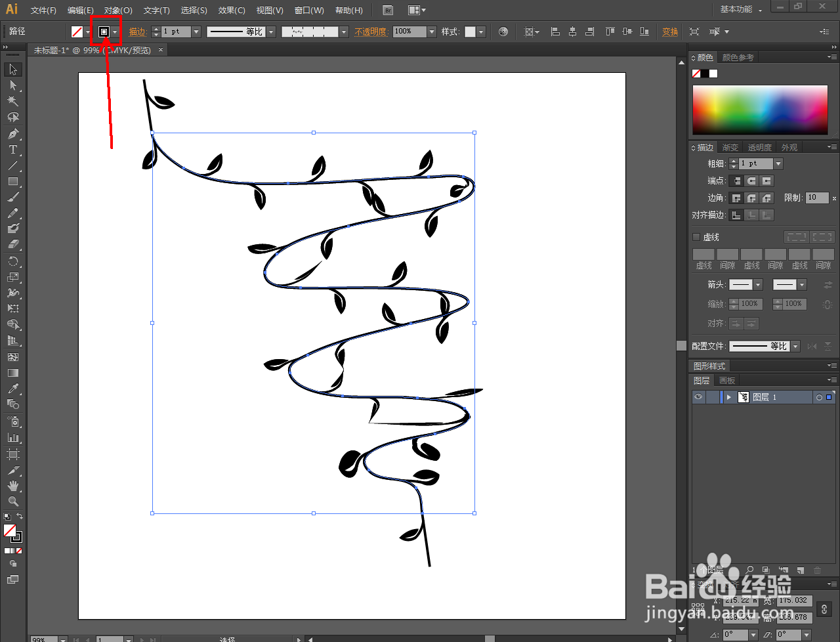840x642 pixels.
Task: Open the stroke weight dropdown in control bar
Action: [196, 32]
